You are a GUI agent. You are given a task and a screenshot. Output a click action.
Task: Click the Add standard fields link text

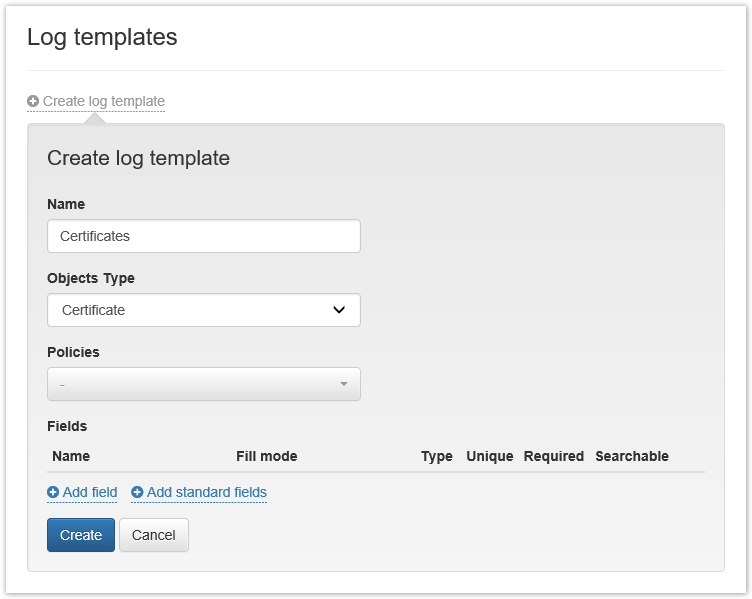click(x=206, y=492)
